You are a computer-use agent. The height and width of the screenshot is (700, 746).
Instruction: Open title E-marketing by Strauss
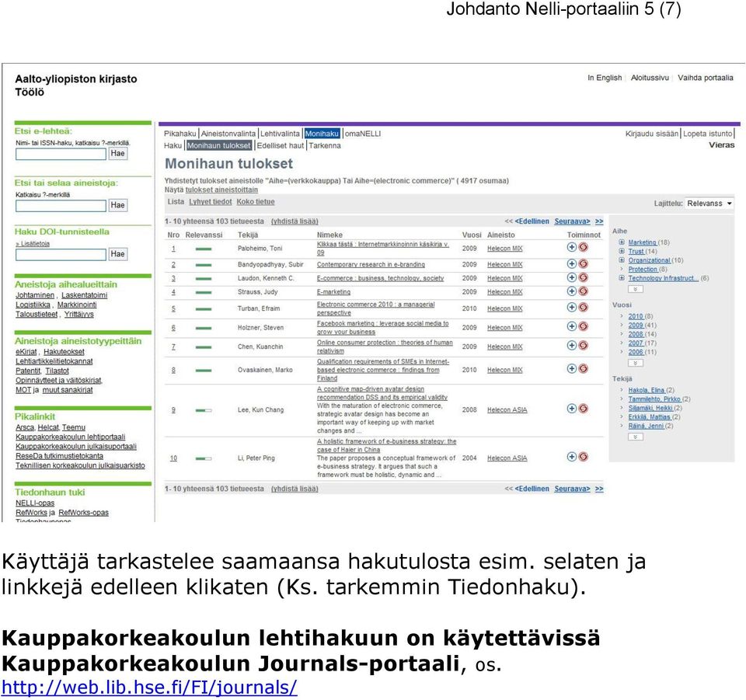333,292
